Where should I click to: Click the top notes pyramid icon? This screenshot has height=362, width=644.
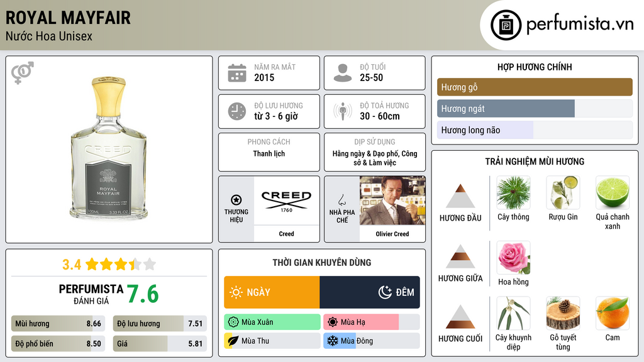tap(460, 196)
